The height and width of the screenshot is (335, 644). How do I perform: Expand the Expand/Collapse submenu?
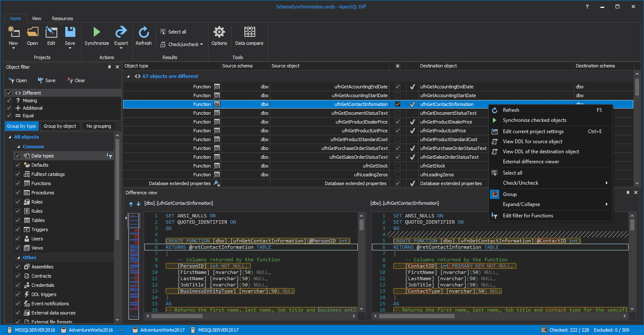(x=551, y=204)
